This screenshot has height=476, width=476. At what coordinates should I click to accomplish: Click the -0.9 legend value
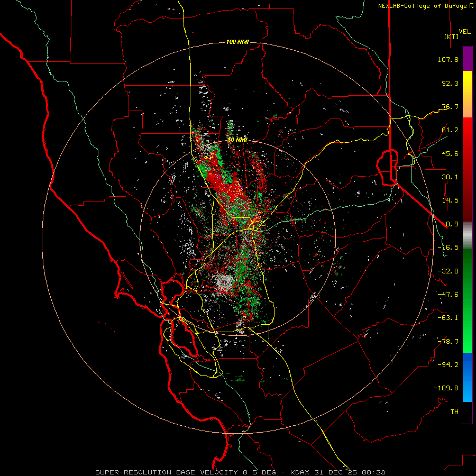450,224
